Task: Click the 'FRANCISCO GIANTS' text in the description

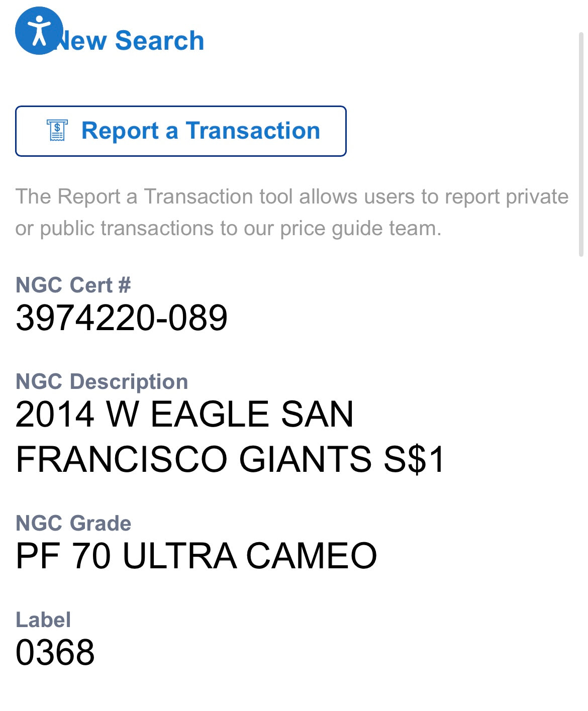Action: [x=193, y=459]
